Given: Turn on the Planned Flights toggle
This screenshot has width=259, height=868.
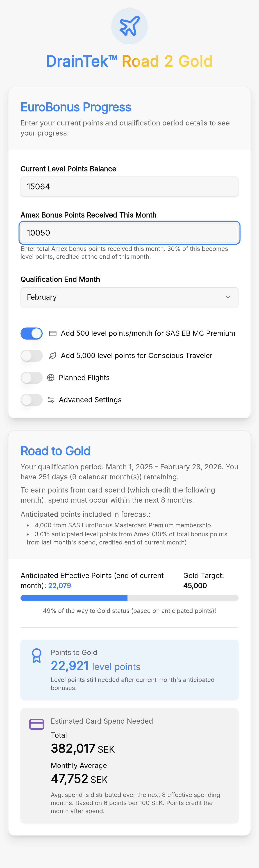Looking at the screenshot, I should 32,378.
